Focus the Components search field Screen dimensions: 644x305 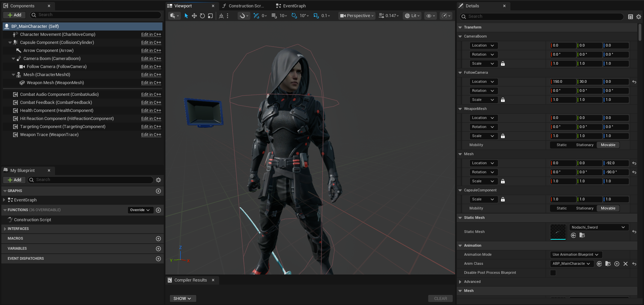point(96,15)
